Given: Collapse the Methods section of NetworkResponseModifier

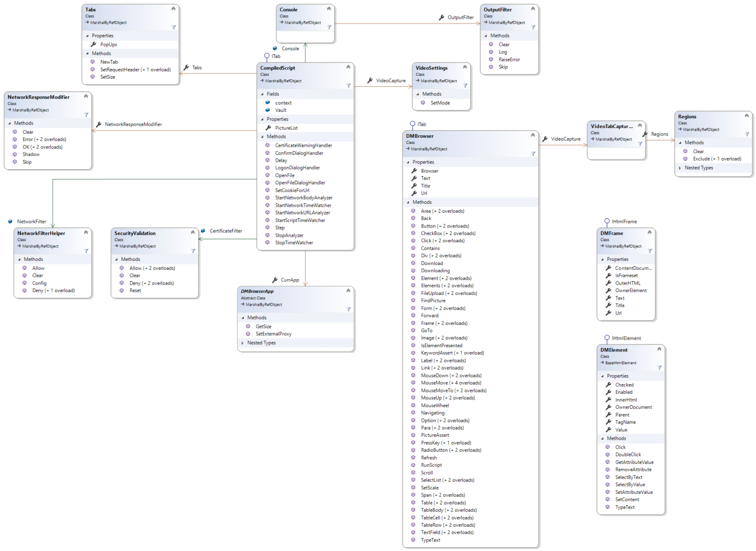Looking at the screenshot, I should 9,123.
